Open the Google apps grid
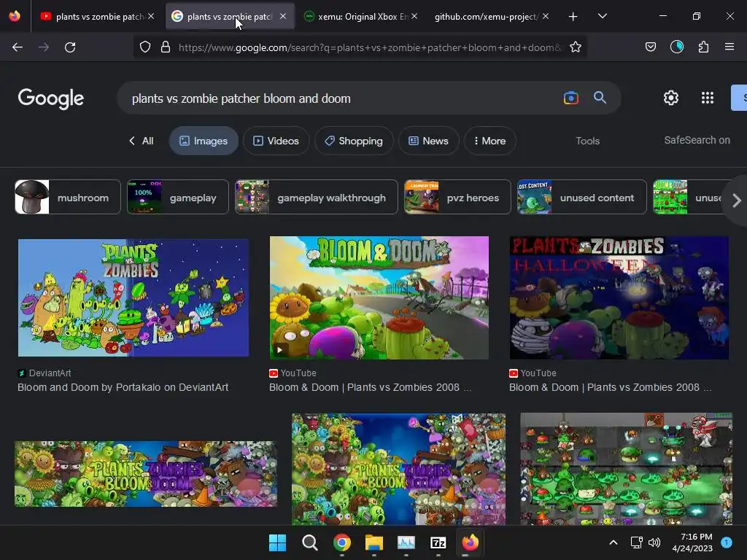Image resolution: width=747 pixels, height=560 pixels. pyautogui.click(x=708, y=98)
